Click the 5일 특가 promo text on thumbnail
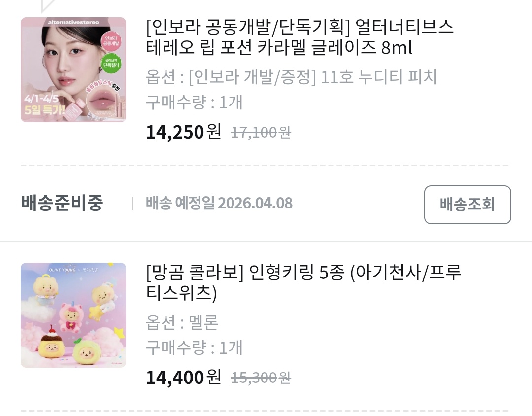The width and height of the screenshot is (532, 416). pos(45,110)
